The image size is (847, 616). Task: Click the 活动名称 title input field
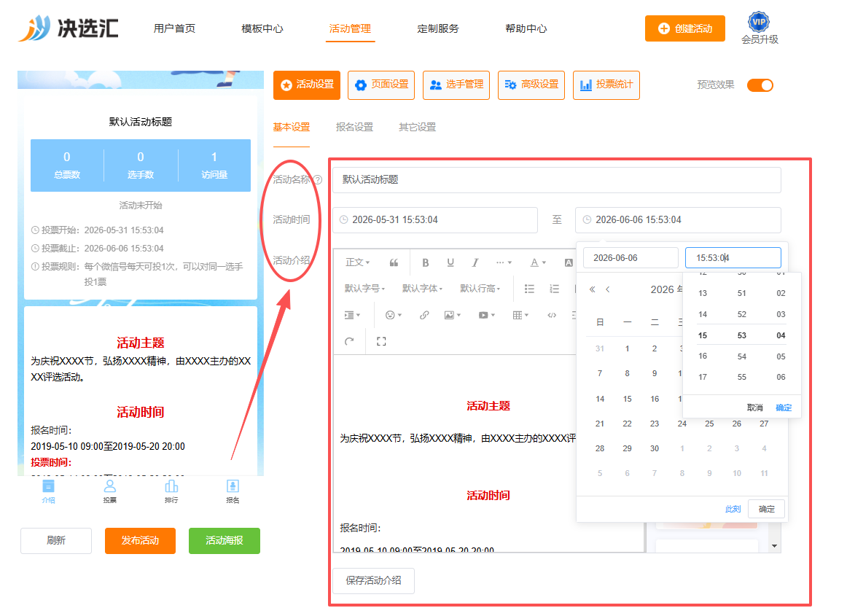[x=557, y=180]
